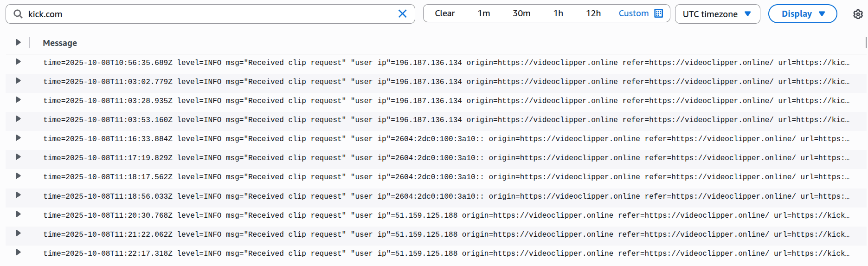This screenshot has width=868, height=266.
Task: Select log message at 10:56:35.689Z
Action: tap(446, 63)
